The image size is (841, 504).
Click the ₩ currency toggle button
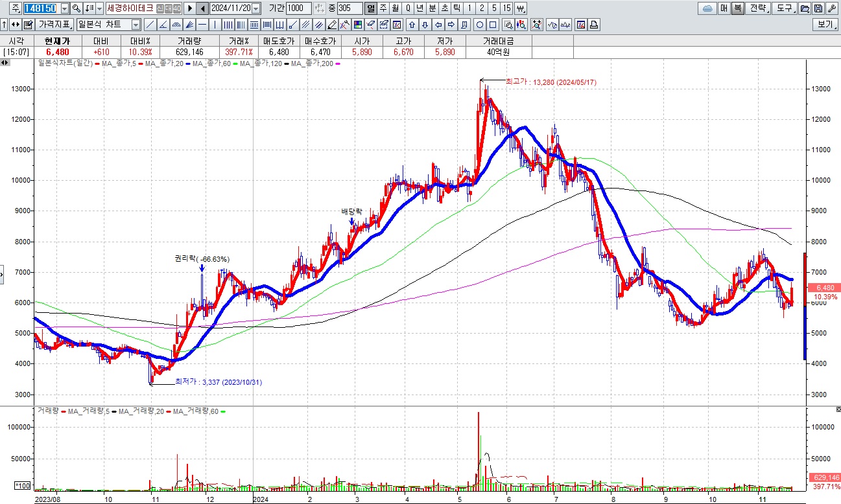[521, 8]
